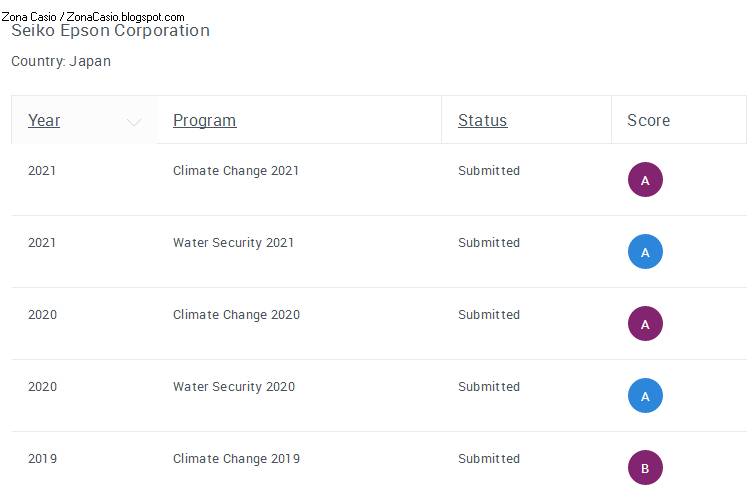Click the purple A score badge for Climate Change 2021

(x=645, y=180)
